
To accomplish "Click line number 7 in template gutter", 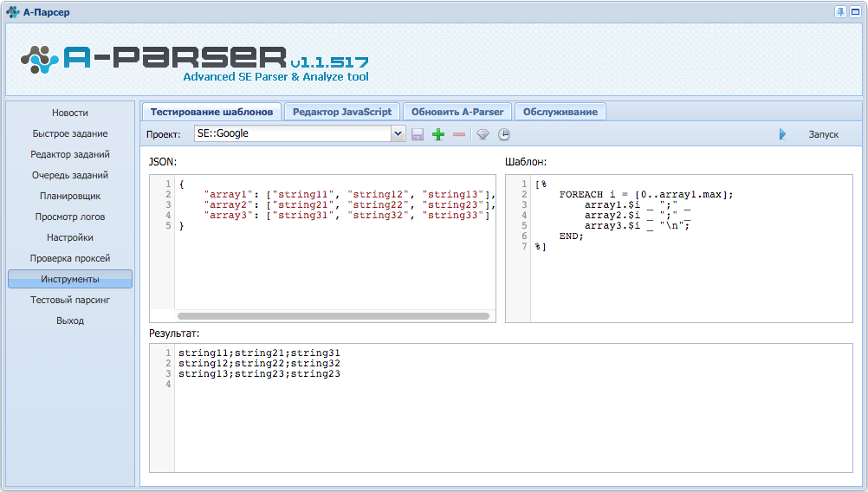I will pos(524,247).
